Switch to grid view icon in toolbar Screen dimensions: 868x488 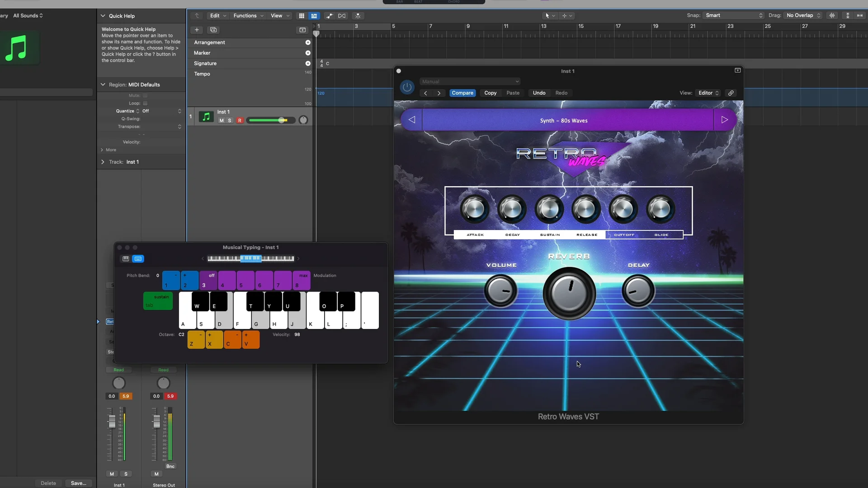pyautogui.click(x=302, y=16)
